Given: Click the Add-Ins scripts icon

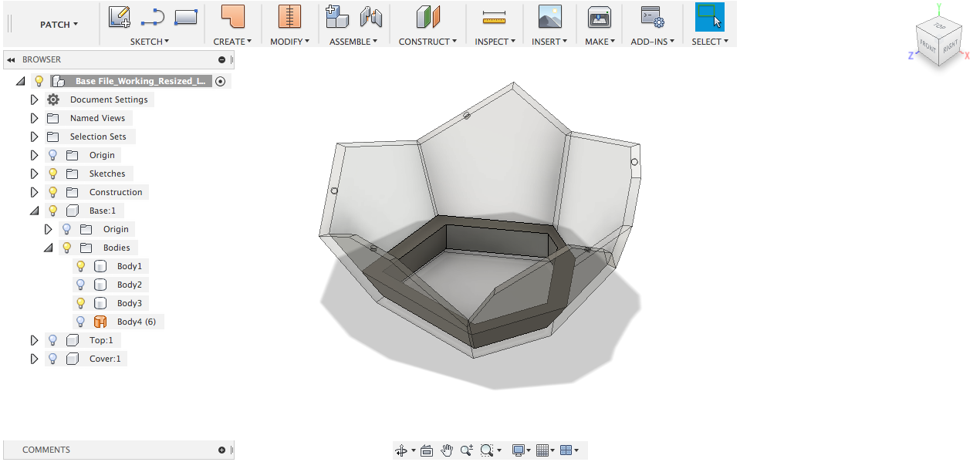Looking at the screenshot, I should coord(653,17).
